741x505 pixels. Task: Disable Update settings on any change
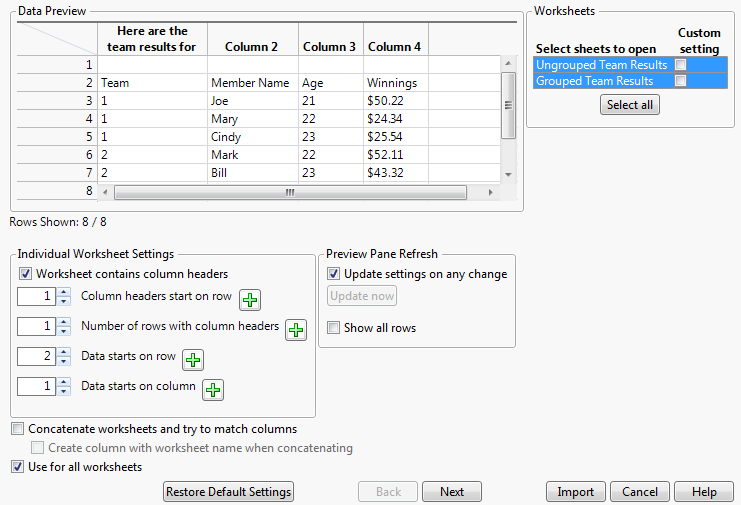(335, 274)
